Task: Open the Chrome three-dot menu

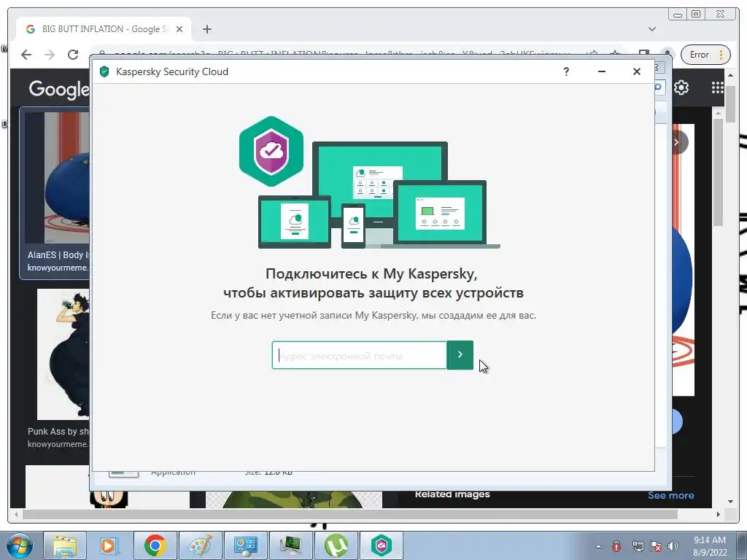Action: click(721, 55)
